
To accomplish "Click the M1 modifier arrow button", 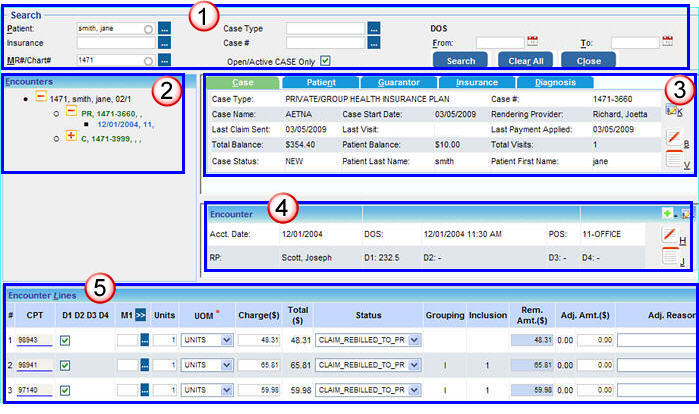I will click(141, 314).
